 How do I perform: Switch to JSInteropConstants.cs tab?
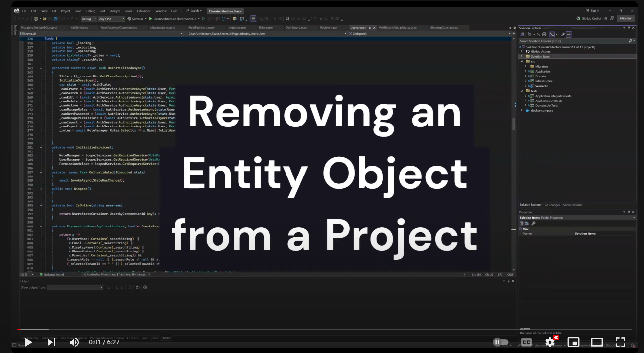[x=444, y=28]
